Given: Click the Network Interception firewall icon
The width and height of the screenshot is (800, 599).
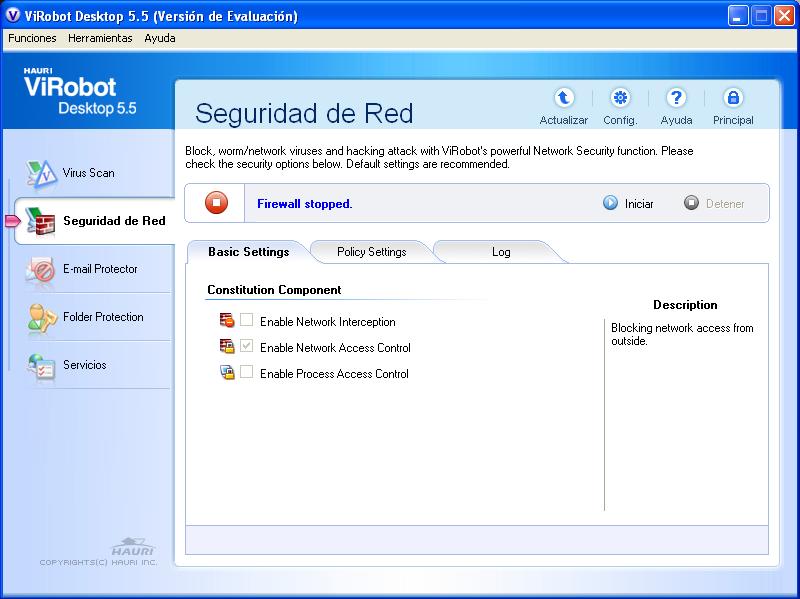Looking at the screenshot, I should tap(227, 320).
